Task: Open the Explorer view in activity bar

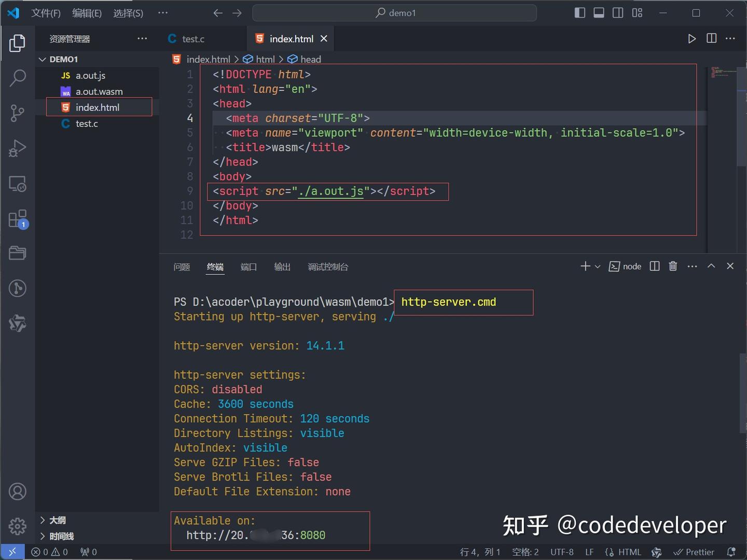Action: (x=17, y=43)
